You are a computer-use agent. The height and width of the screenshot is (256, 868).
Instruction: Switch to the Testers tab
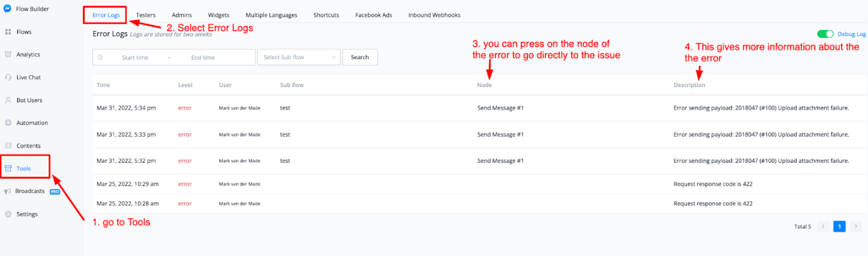coord(145,15)
